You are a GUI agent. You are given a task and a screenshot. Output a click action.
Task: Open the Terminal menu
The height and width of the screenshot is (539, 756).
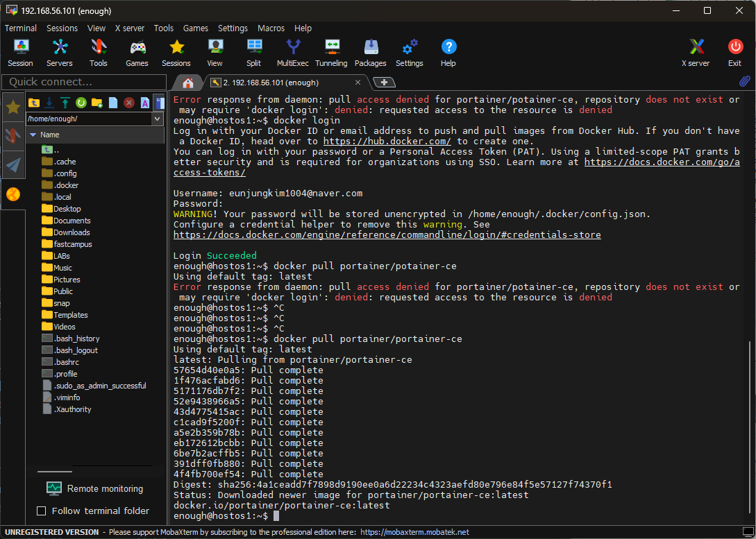point(21,28)
